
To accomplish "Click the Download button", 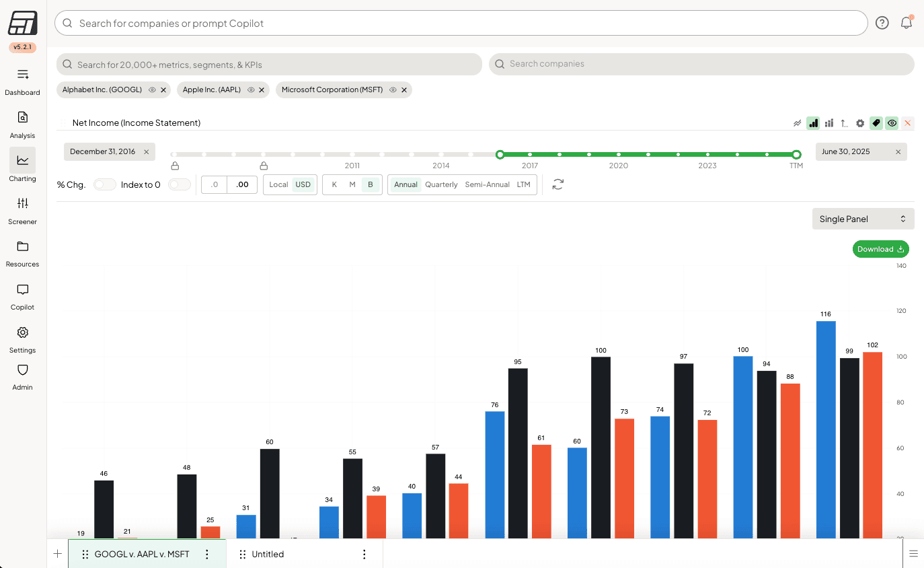I will point(880,249).
